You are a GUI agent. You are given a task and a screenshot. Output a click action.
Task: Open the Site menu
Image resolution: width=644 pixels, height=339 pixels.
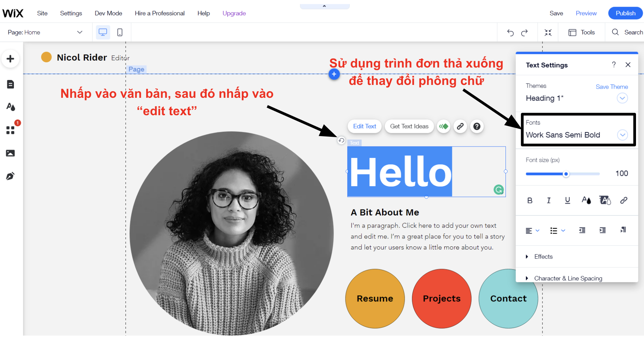[x=42, y=13]
